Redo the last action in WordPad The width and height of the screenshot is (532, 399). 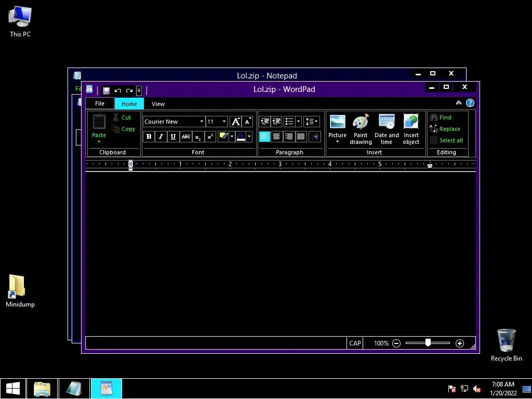(x=129, y=90)
